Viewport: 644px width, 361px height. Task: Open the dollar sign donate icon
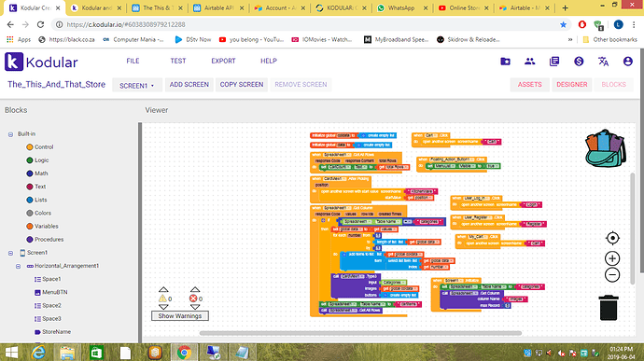579,62
